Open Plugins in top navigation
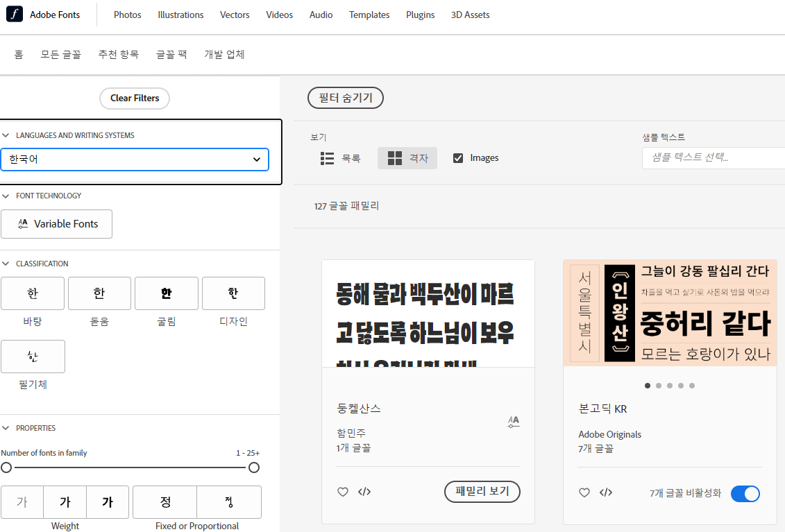The height and width of the screenshot is (532, 785). click(x=421, y=15)
